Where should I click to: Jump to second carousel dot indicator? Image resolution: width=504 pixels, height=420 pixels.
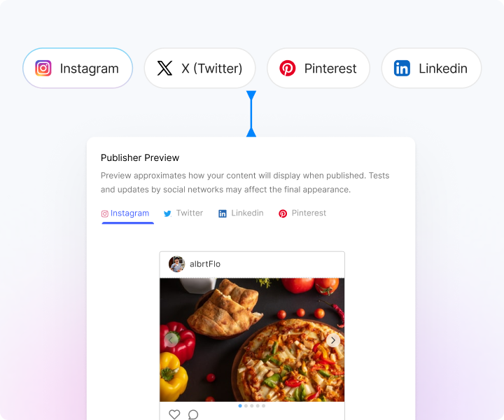pos(246,406)
